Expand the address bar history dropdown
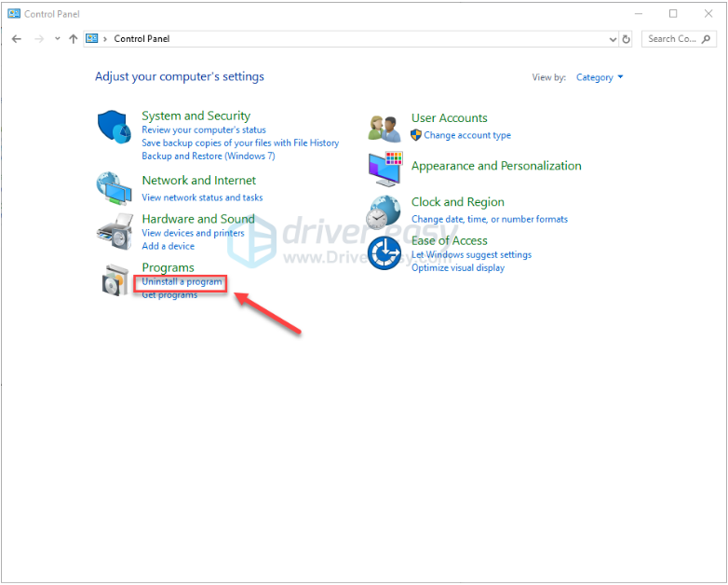Image resolution: width=728 pixels, height=585 pixels. tap(612, 39)
